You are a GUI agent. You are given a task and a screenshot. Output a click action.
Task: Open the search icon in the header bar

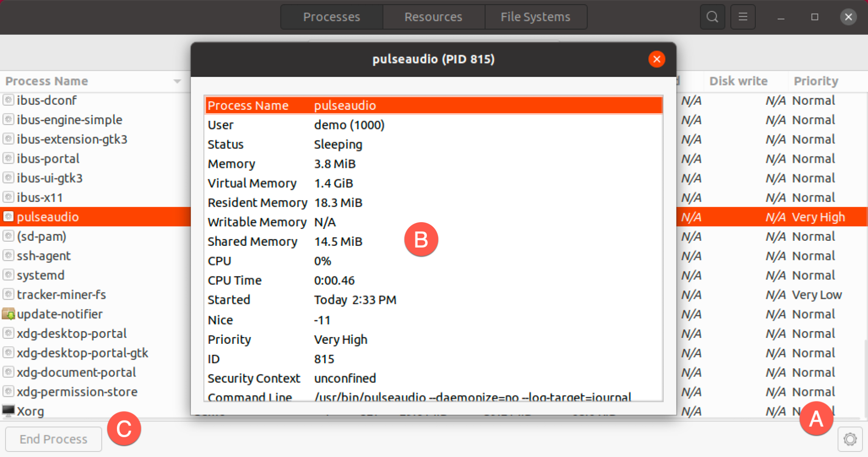pos(712,17)
